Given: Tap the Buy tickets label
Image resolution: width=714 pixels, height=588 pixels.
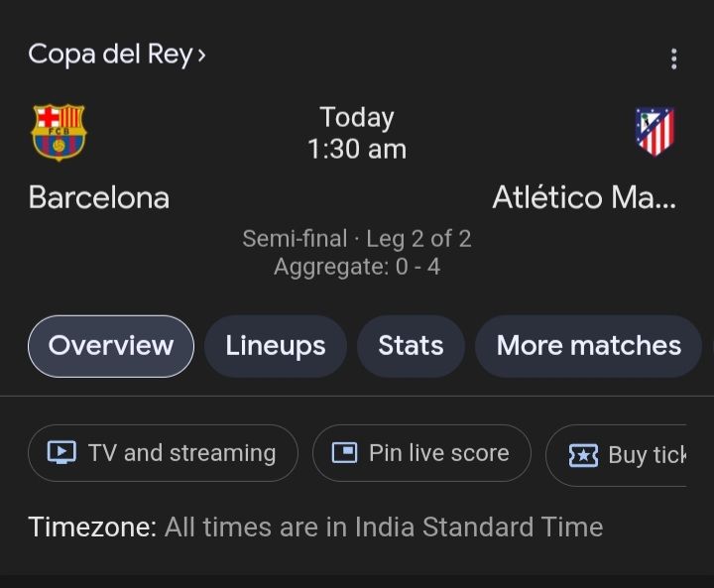Looking at the screenshot, I should click(648, 455).
